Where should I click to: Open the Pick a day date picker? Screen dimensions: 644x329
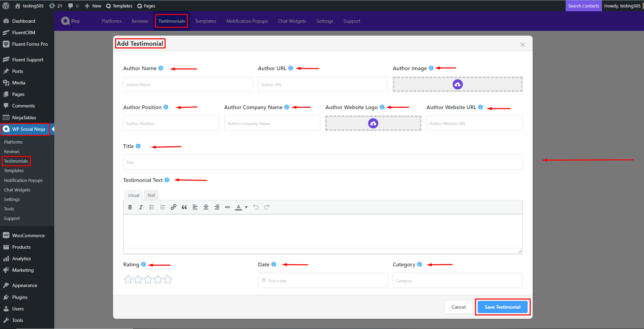(x=322, y=280)
